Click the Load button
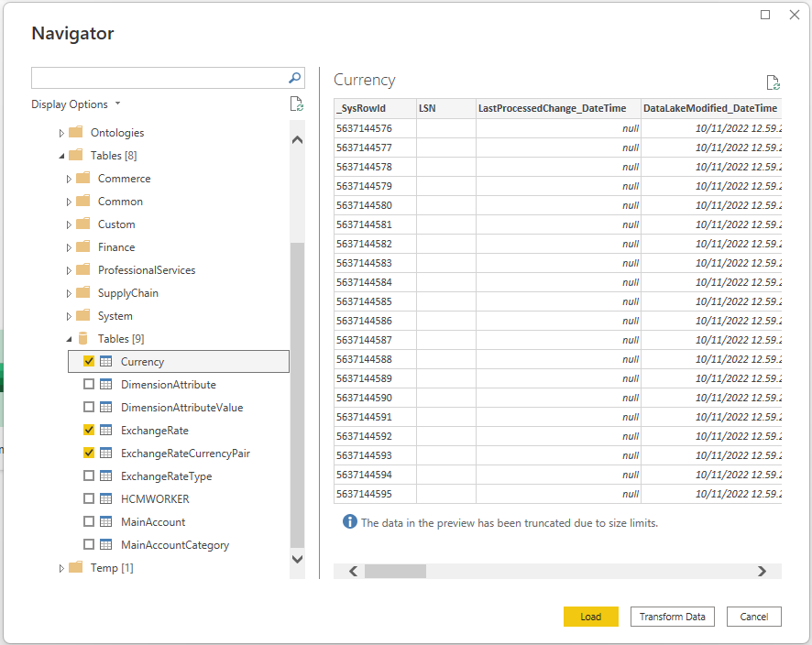The height and width of the screenshot is (645, 812). (590, 617)
